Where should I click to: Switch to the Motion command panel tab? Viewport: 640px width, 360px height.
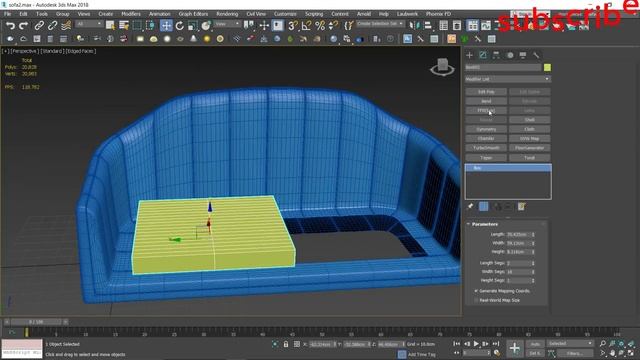point(510,55)
